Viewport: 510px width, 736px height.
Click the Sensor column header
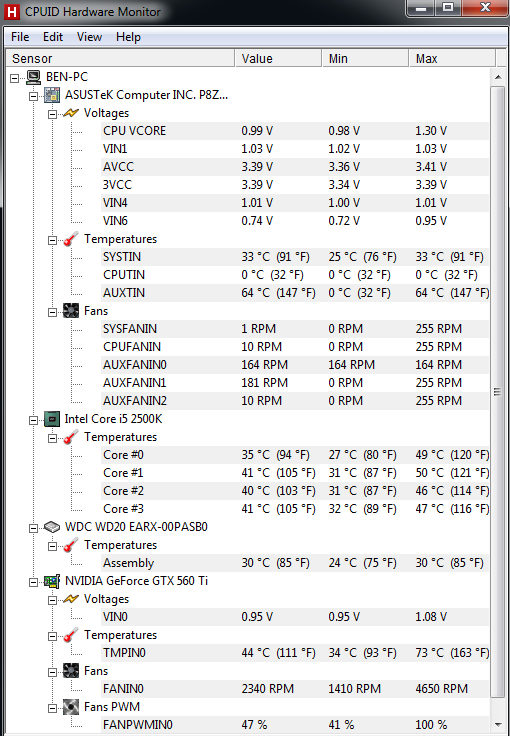120,58
